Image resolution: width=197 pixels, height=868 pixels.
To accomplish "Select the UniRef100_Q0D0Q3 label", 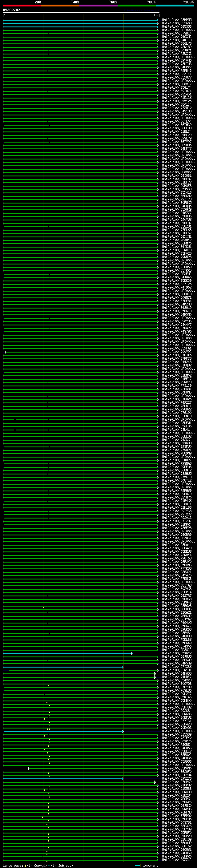I will point(177,728).
